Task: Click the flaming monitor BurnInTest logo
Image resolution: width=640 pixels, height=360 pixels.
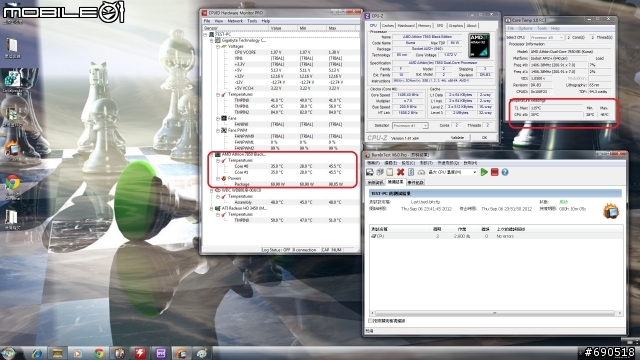Action: (611, 211)
